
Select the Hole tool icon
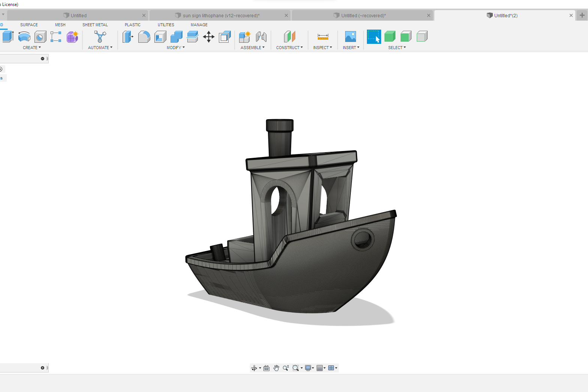click(40, 37)
